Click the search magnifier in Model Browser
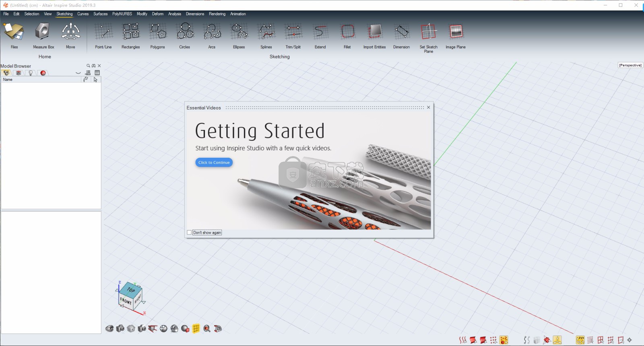This screenshot has height=346, width=644. click(88, 66)
